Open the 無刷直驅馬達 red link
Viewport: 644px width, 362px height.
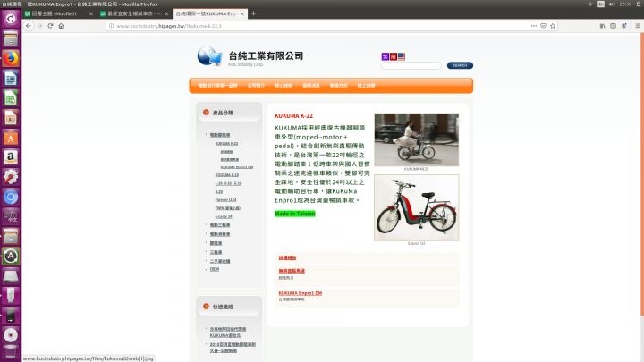click(292, 271)
